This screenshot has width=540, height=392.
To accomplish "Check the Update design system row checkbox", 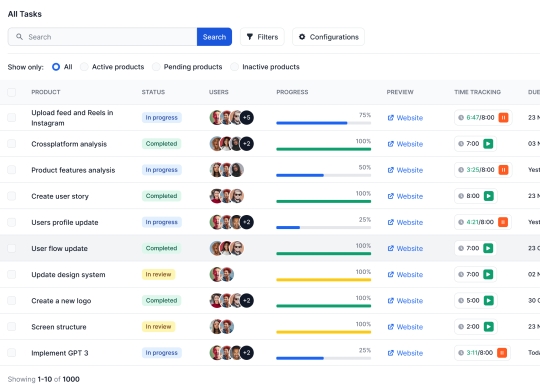I will coord(12,274).
